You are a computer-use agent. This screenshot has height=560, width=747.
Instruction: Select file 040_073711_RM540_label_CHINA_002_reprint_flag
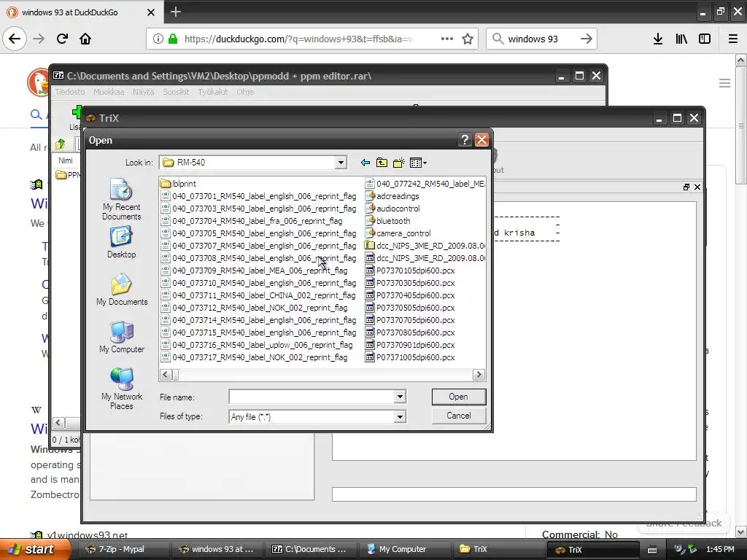pos(258,295)
